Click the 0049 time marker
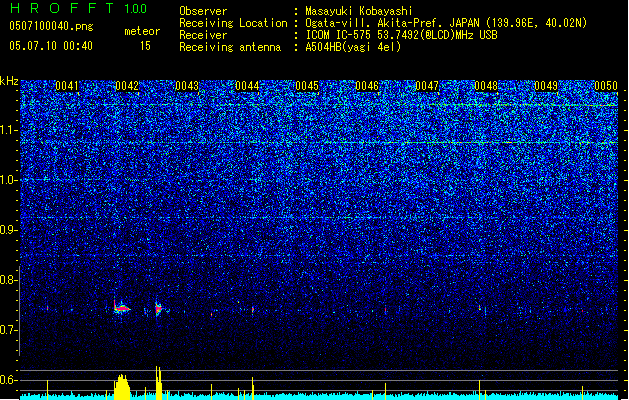The width and height of the screenshot is (629, 400). (x=546, y=86)
